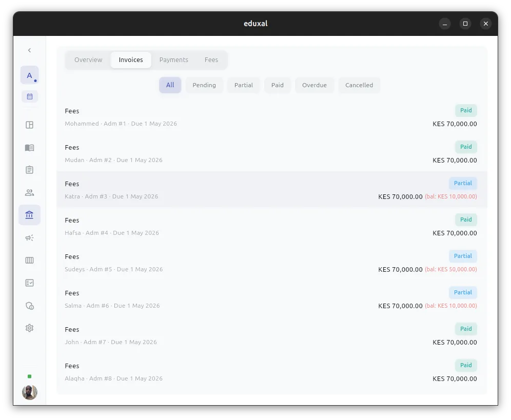This screenshot has width=511, height=420.
Task: Open the finance bank icon in sidebar
Action: tap(29, 215)
